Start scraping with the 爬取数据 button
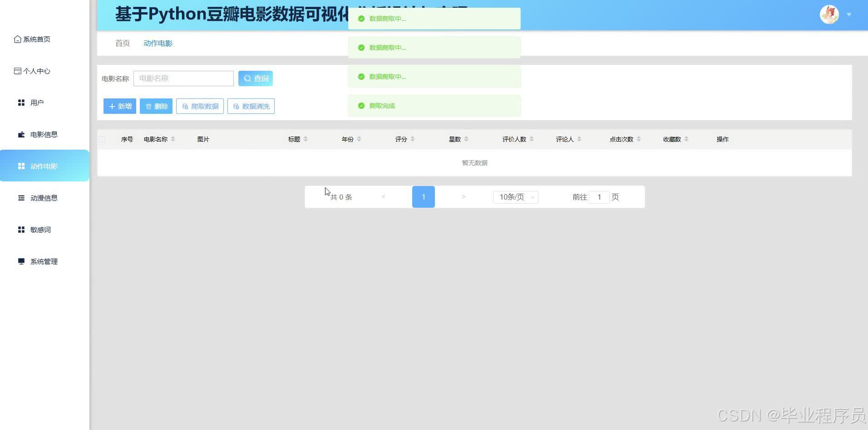 (x=200, y=106)
